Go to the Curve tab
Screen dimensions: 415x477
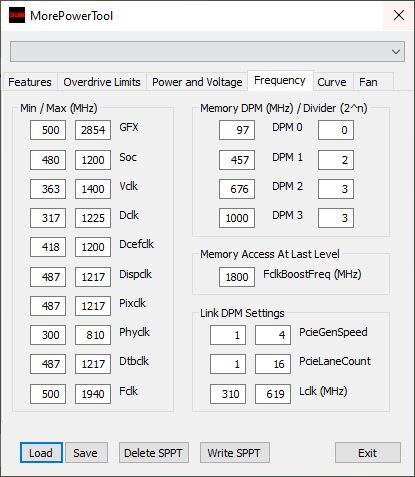point(332,82)
